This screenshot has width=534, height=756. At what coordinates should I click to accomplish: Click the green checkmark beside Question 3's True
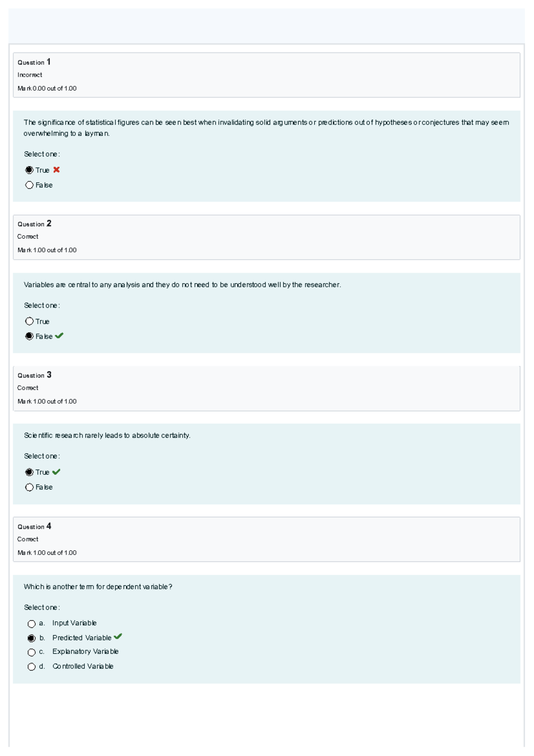click(57, 471)
